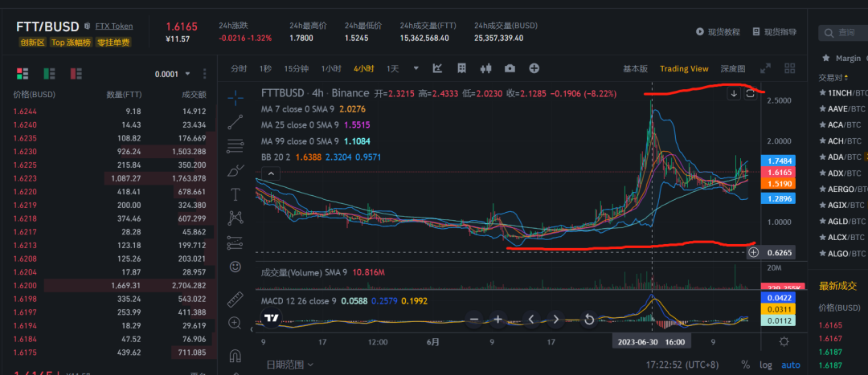The image size is (868, 375).
Task: Toggle log scale mode
Action: coord(766,365)
